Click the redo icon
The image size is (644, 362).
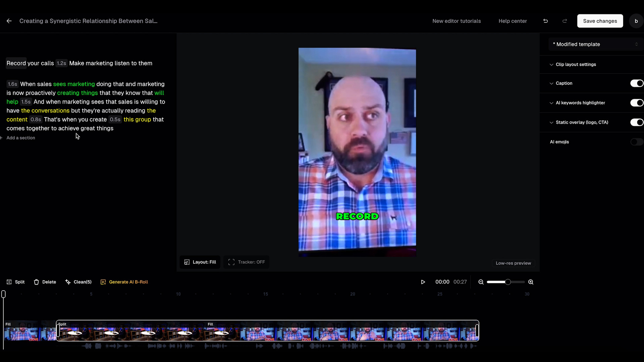(565, 21)
